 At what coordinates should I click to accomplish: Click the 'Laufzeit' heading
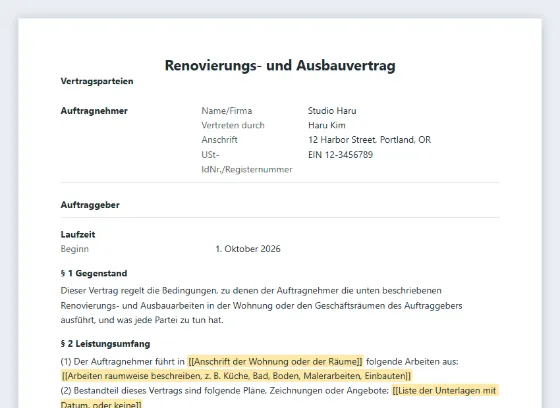(78, 235)
